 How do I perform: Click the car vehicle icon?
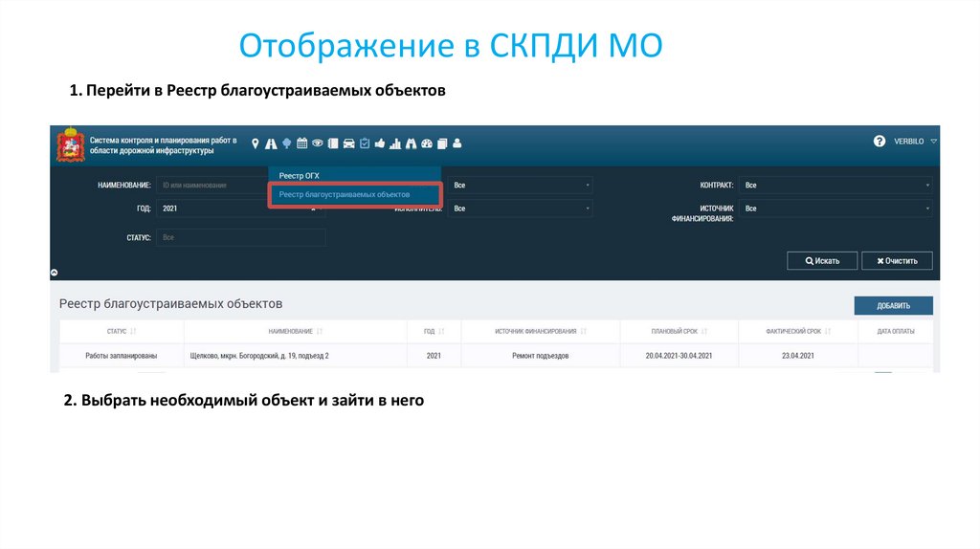[x=348, y=143]
